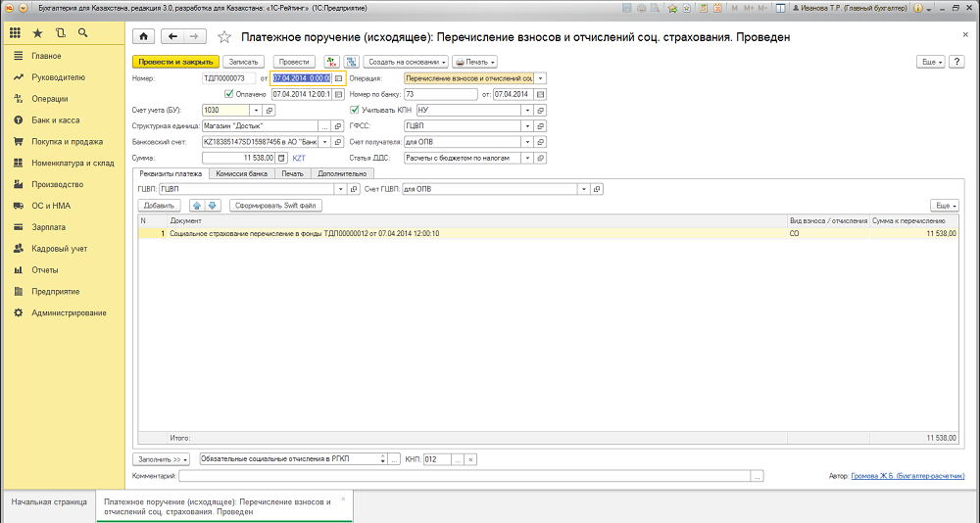Open the sections grid menu icon

15,33
